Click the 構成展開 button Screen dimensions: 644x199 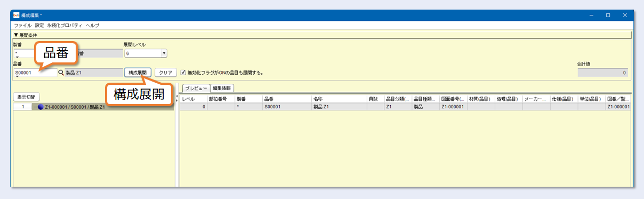[x=138, y=73]
